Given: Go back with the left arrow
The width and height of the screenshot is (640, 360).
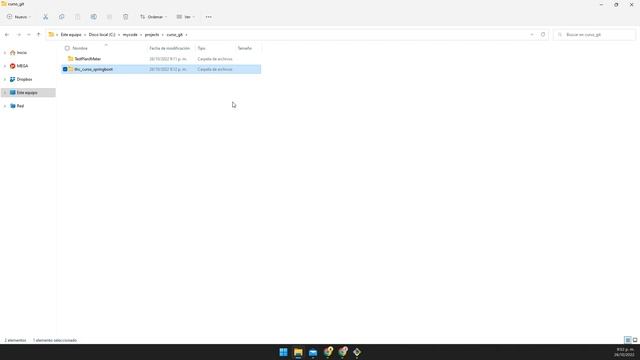Looking at the screenshot, I should [x=7, y=35].
